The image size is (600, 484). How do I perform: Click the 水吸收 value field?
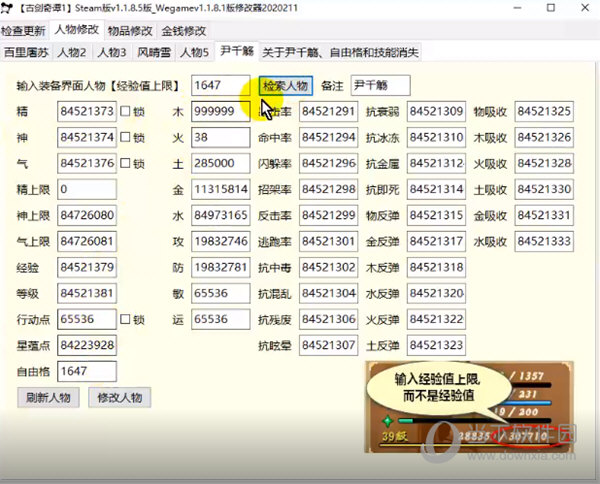544,241
